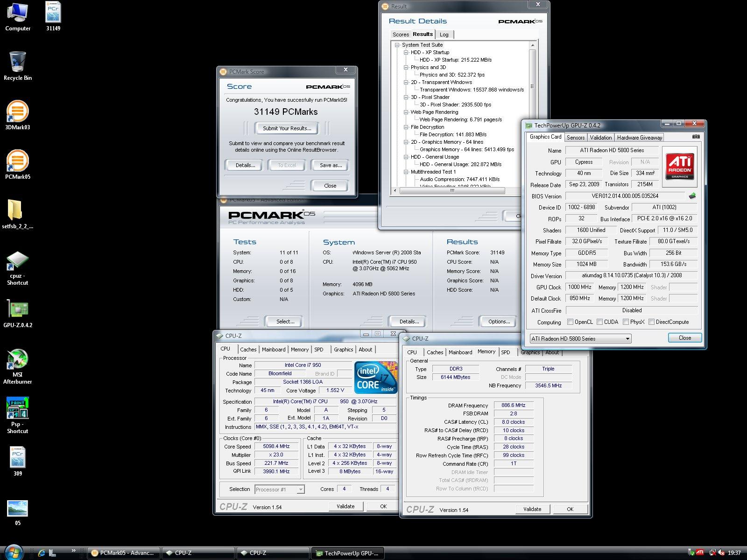Click the volume speaker tray icon
The width and height of the screenshot is (747, 560).
(722, 553)
